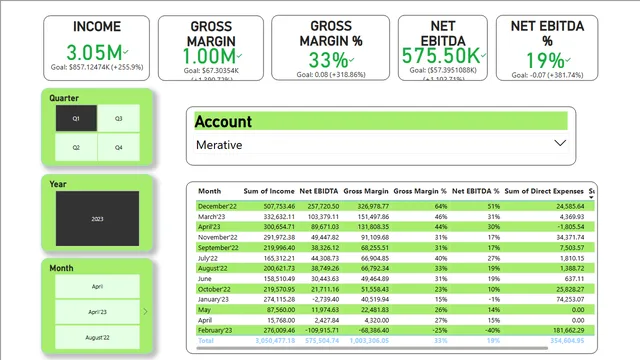640x360 pixels.
Task: Select the May row label
Action: coord(204,310)
